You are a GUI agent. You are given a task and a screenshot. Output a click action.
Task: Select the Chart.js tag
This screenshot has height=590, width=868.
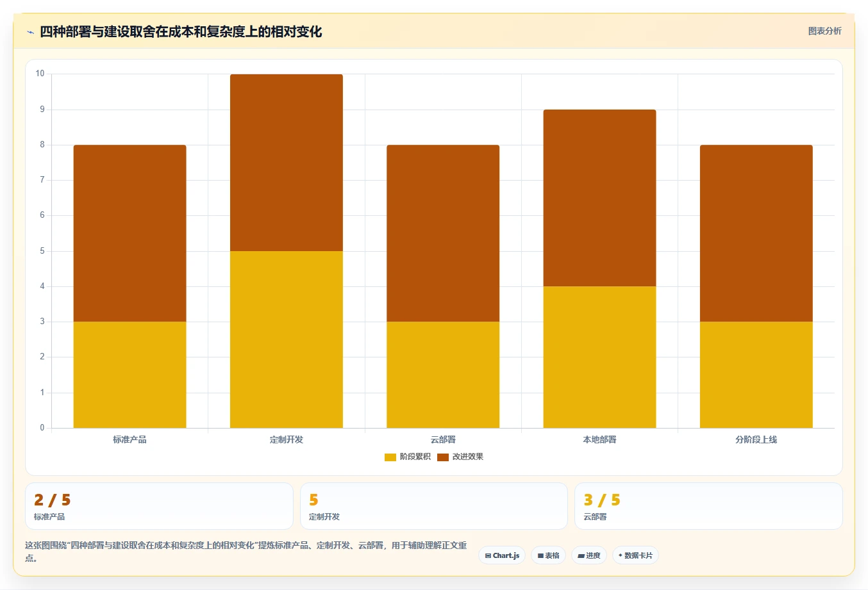[x=502, y=555]
